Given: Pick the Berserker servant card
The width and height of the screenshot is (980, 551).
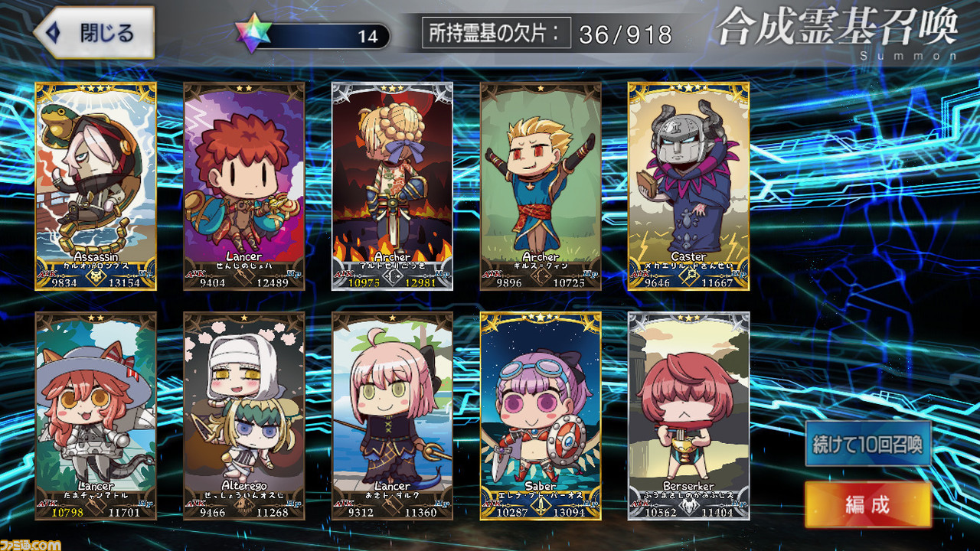Looking at the screenshot, I should tap(689, 416).
